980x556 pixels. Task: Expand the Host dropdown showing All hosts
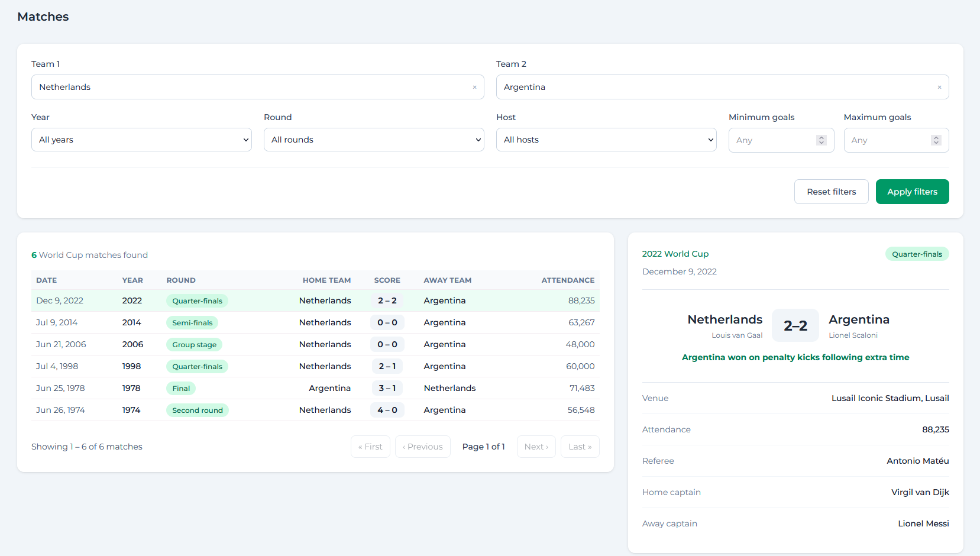tap(606, 140)
